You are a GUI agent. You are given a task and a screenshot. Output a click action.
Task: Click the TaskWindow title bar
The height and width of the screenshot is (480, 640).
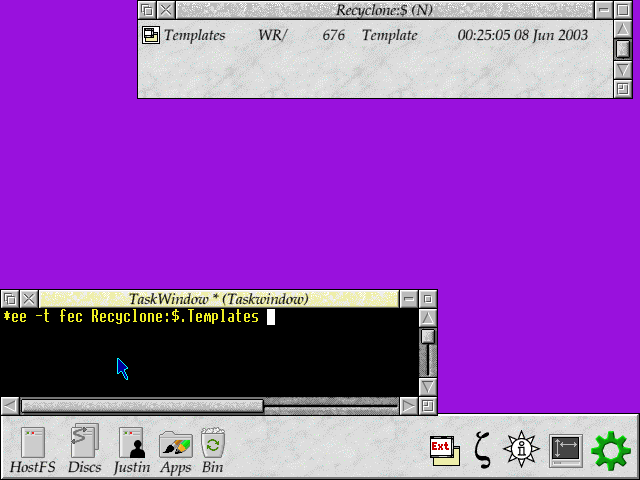tap(218, 299)
